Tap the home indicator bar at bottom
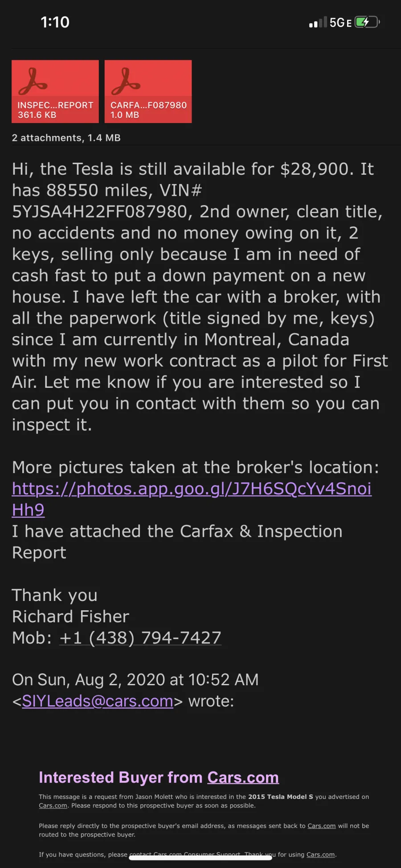 pyautogui.click(x=200, y=857)
